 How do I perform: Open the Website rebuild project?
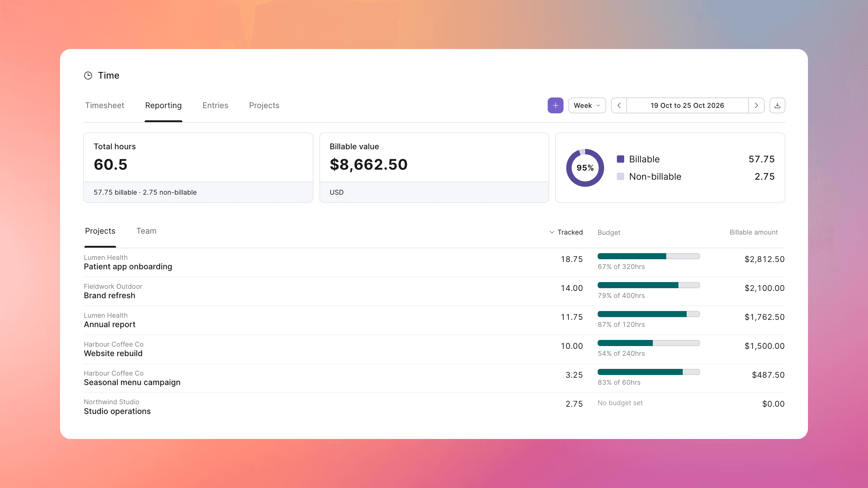(x=113, y=354)
